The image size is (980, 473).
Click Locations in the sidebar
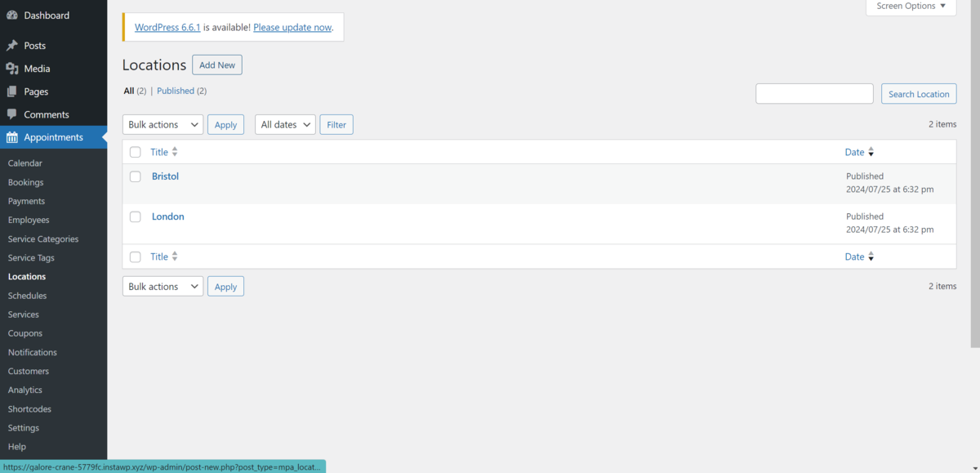point(27,277)
